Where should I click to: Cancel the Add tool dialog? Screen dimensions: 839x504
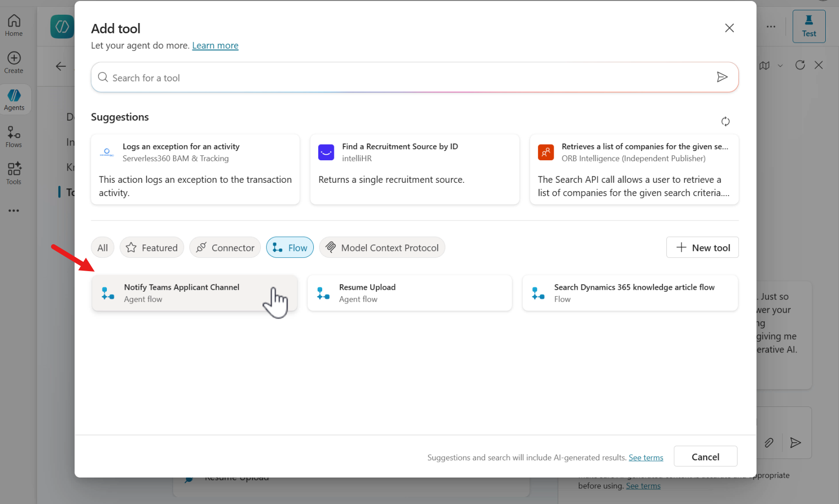(705, 456)
